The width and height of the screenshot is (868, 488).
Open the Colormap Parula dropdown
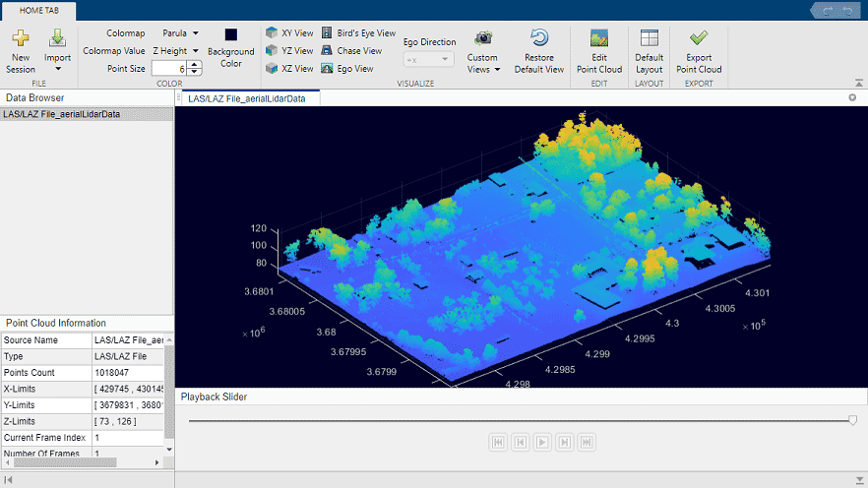pyautogui.click(x=180, y=32)
